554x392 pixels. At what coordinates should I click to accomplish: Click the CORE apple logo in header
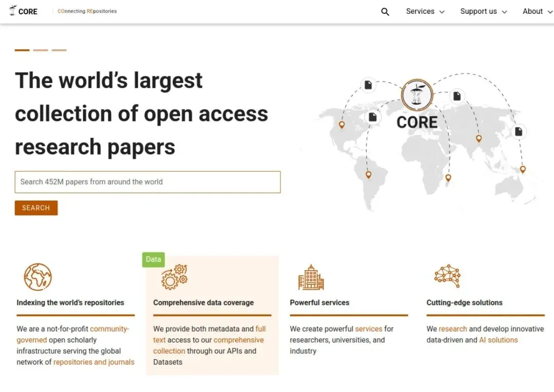pyautogui.click(x=23, y=11)
